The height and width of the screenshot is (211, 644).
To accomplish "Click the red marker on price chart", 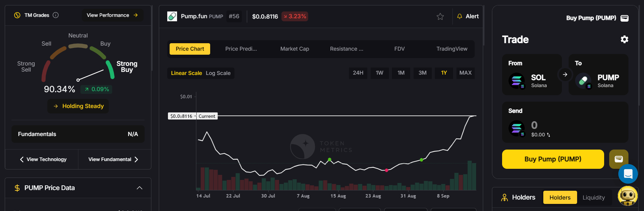I will click(387, 170).
